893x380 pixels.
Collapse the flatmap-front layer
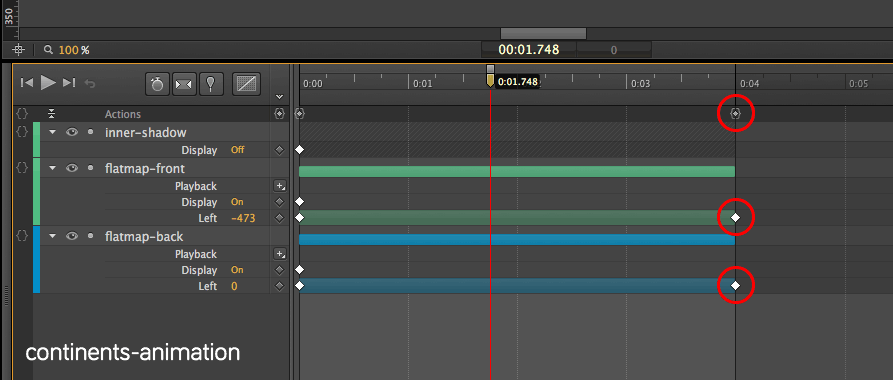point(53,168)
